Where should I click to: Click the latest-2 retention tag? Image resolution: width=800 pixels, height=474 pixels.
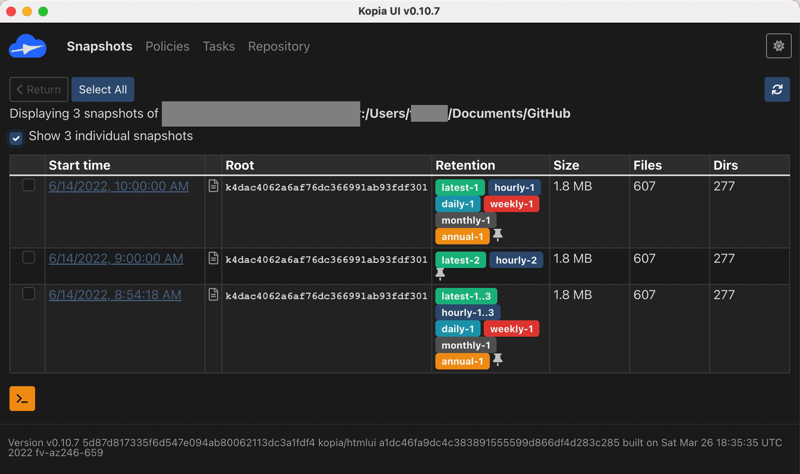460,260
